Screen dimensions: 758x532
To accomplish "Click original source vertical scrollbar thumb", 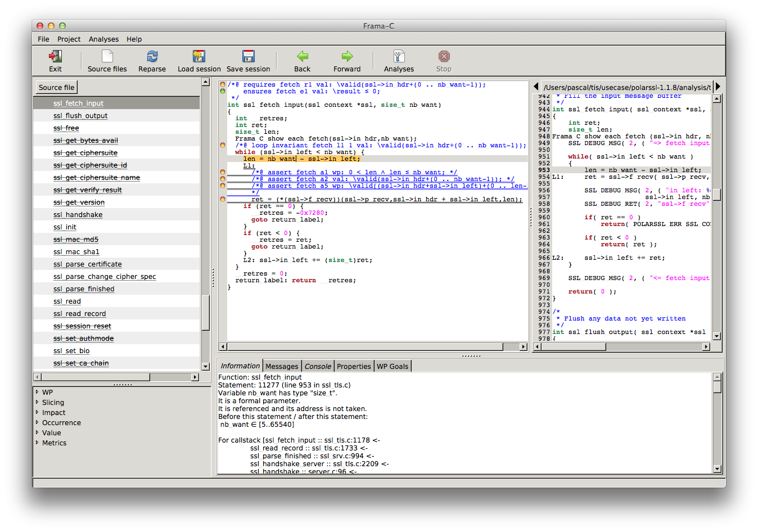I will (x=717, y=195).
